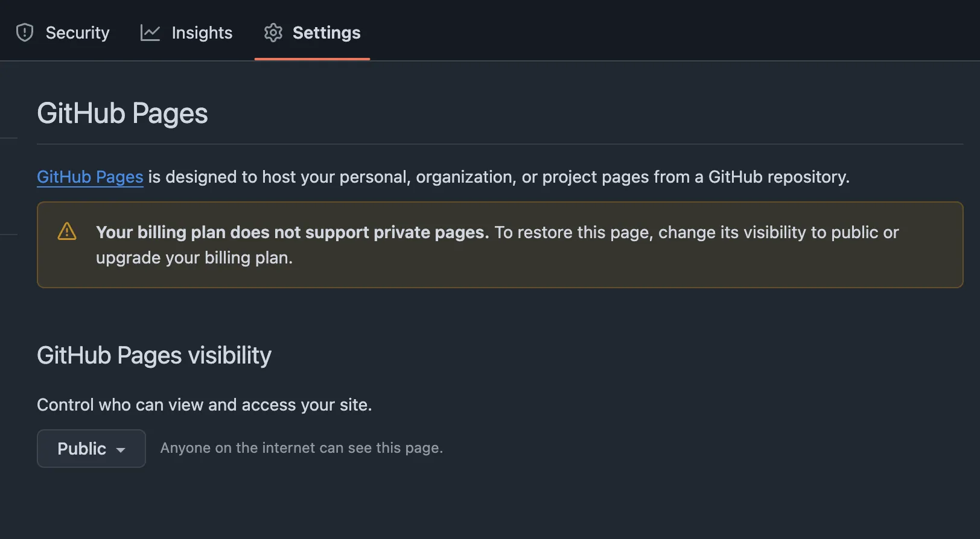The image size is (980, 539).
Task: Click the Security shield icon
Action: (25, 33)
